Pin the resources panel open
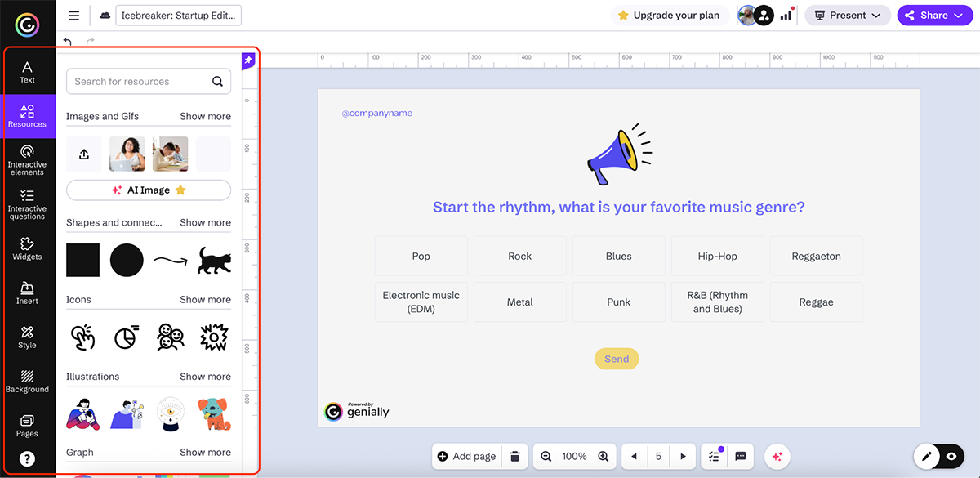980x478 pixels. pyautogui.click(x=247, y=60)
